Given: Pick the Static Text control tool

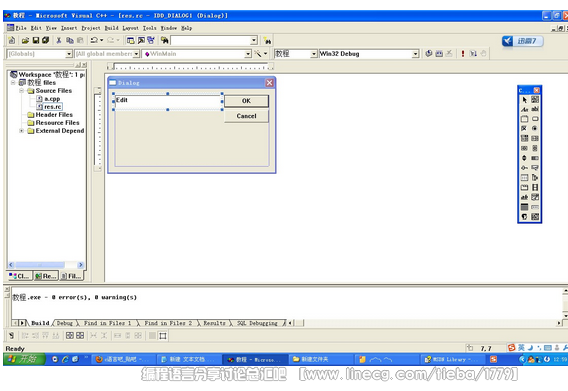Looking at the screenshot, I should click(525, 109).
